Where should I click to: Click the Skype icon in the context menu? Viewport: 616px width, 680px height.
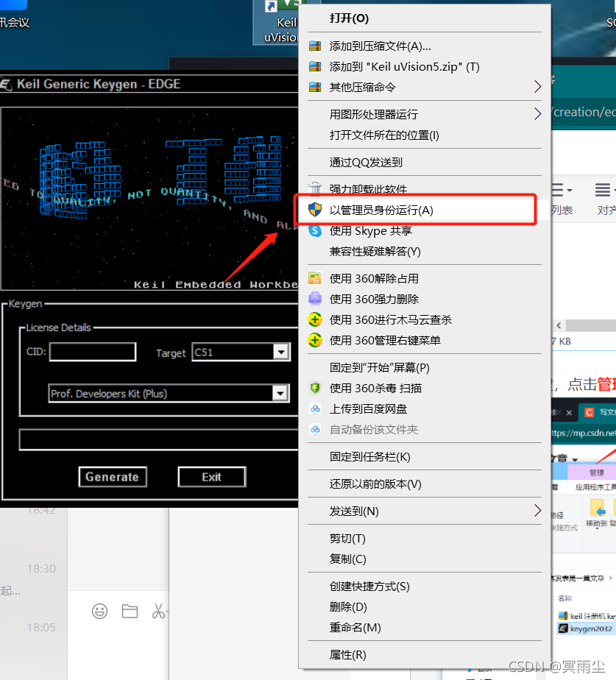[315, 231]
